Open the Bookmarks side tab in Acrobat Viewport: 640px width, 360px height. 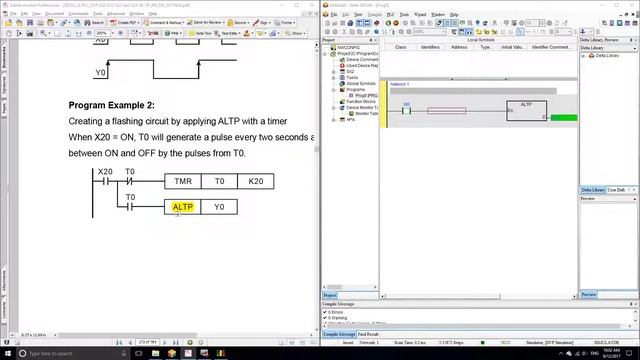(4, 57)
